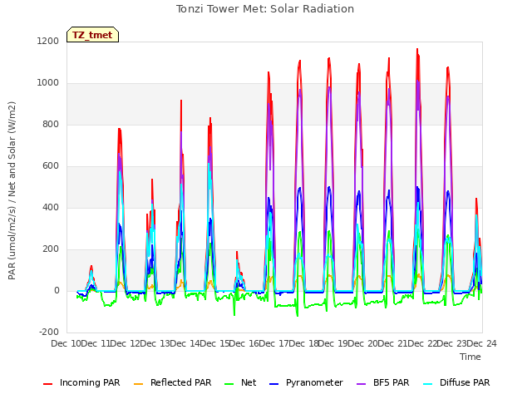Select the BF5 PAR legend label
Image resolution: width=532 pixels, height=399 pixels.
(x=392, y=382)
